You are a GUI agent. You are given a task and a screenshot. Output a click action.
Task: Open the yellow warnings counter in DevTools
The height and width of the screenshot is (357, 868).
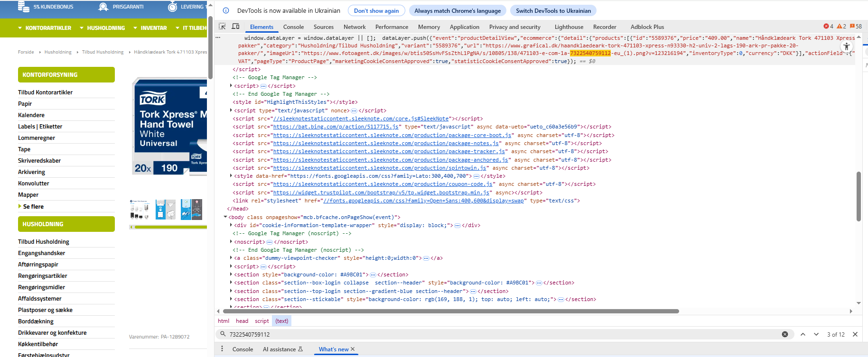click(841, 26)
